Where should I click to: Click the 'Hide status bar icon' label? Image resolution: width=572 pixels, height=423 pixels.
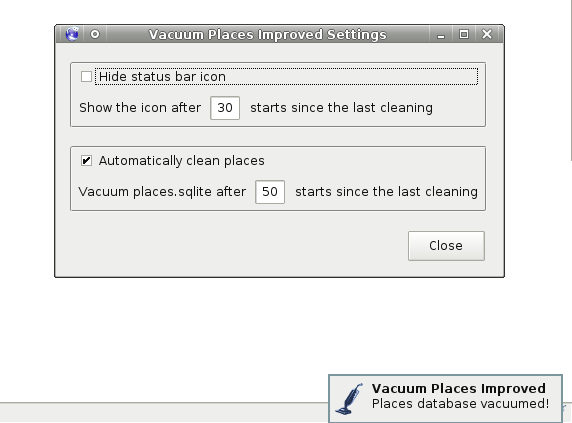pyautogui.click(x=162, y=77)
